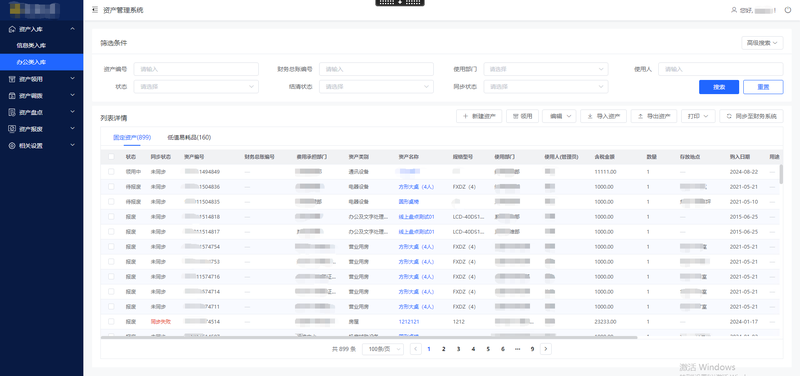Click the 含税金额 column header
This screenshot has height=376, width=800.
point(604,157)
